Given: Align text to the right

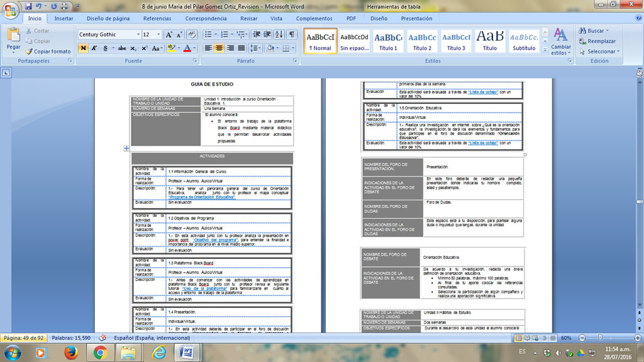Looking at the screenshot, I should [230, 48].
